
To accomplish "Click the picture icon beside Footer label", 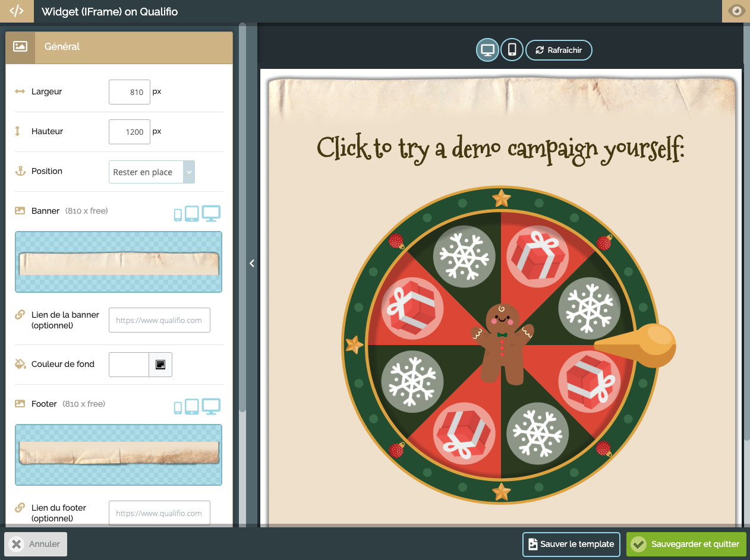I will coord(20,404).
